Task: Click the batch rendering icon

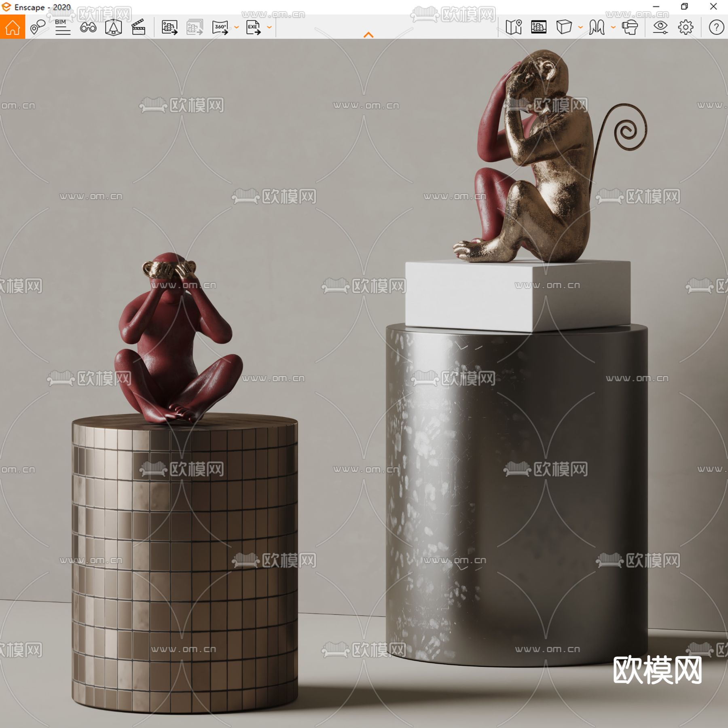Action: 195,27
